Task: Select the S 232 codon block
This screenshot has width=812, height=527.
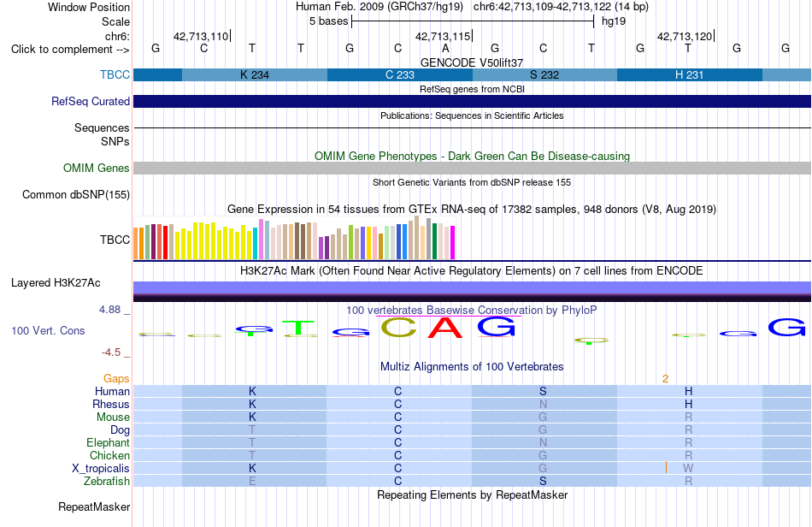Action: pyautogui.click(x=544, y=74)
